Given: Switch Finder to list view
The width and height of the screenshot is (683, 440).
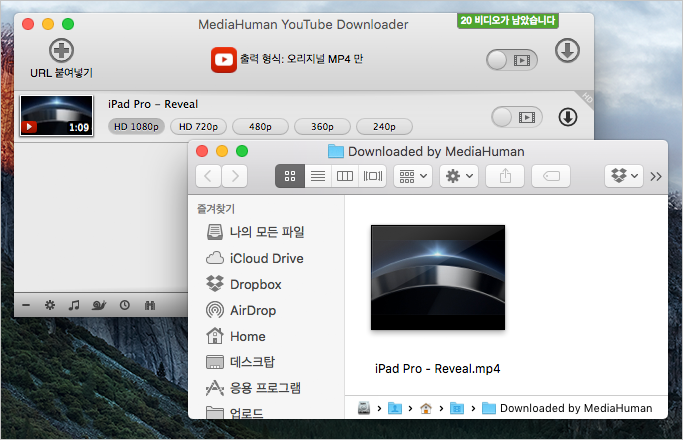Looking at the screenshot, I should pos(318,176).
